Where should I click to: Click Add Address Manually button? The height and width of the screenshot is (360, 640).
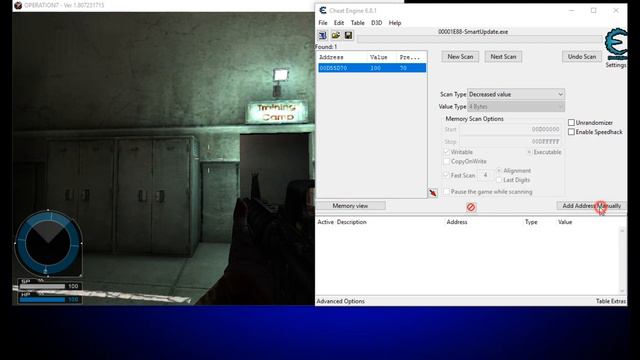(591, 206)
